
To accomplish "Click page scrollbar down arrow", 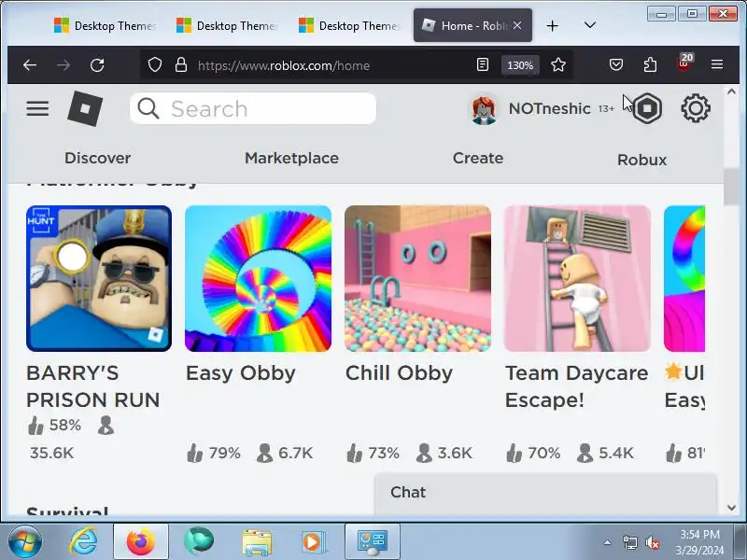I will (x=732, y=508).
